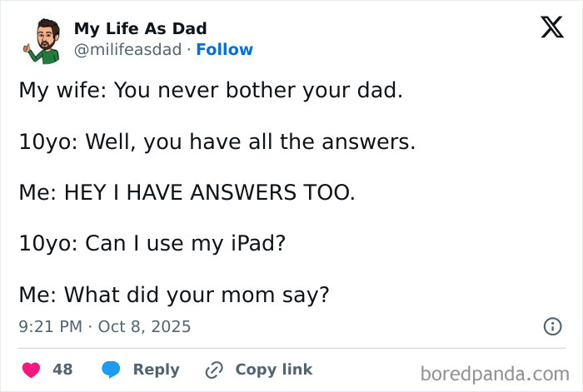Viewport: 583px width, 392px height.
Task: Click the chain link icon
Action: tap(214, 370)
